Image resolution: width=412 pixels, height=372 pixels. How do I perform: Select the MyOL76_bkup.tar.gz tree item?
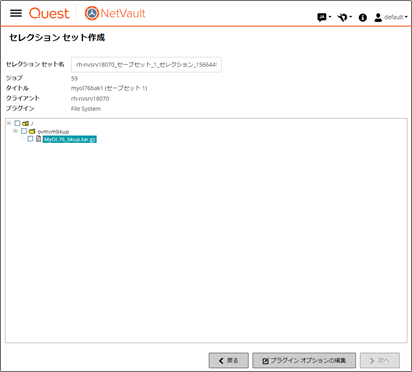[70, 139]
